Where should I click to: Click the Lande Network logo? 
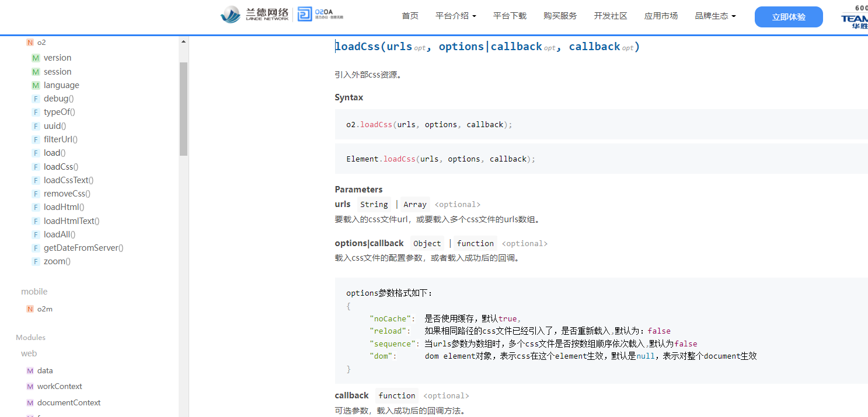click(255, 15)
